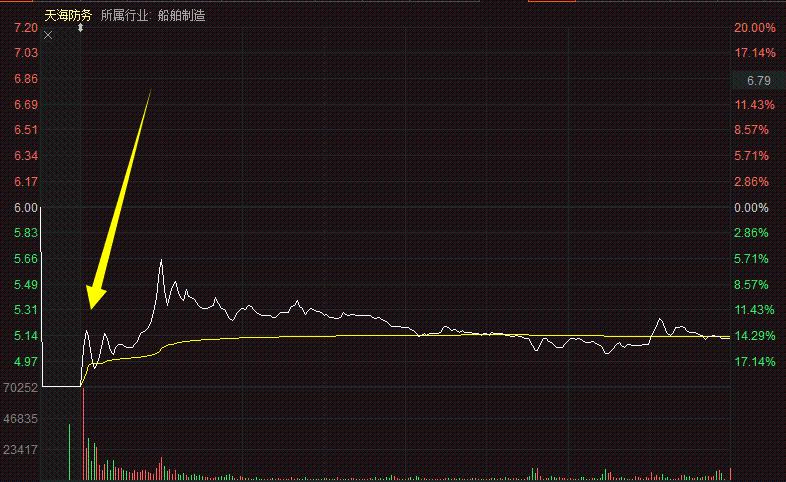Click the 70252 volume axis label
Image resolution: width=786 pixels, height=482 pixels.
coord(21,388)
